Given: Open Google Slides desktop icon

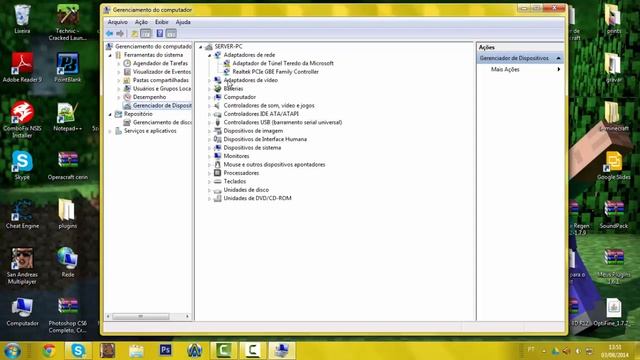Looking at the screenshot, I should (x=613, y=165).
